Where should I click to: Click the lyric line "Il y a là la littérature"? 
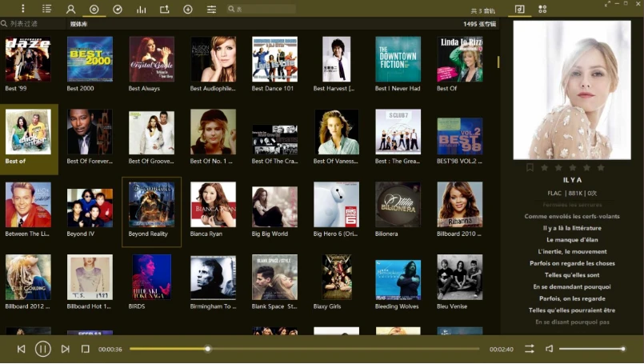pyautogui.click(x=571, y=228)
